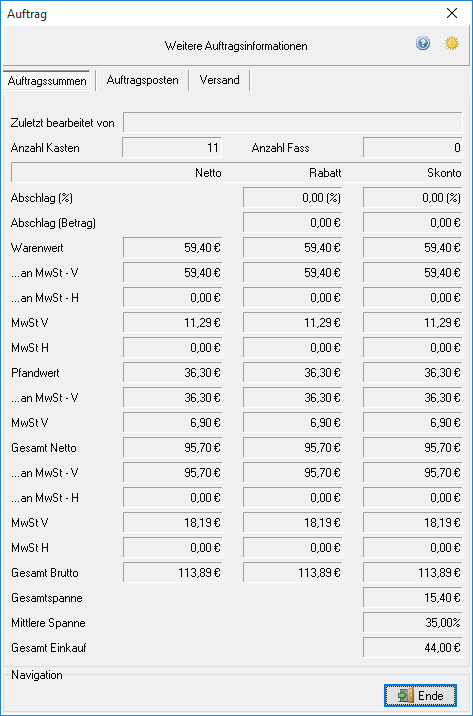Click the door icon on Ende button
This screenshot has height=716, width=473.
(405, 695)
